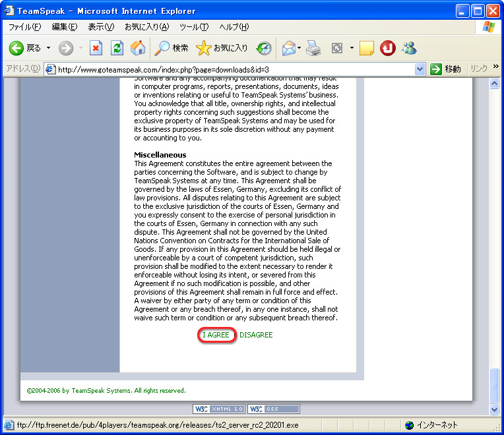
Task: Open the ヘルプ(H) menu
Action: pos(234,27)
